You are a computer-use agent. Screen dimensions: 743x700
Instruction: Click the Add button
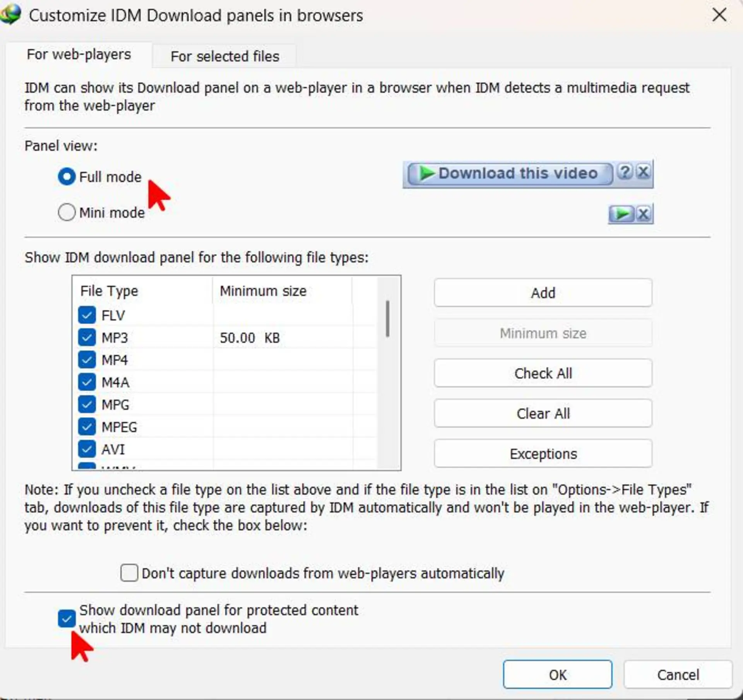point(543,293)
